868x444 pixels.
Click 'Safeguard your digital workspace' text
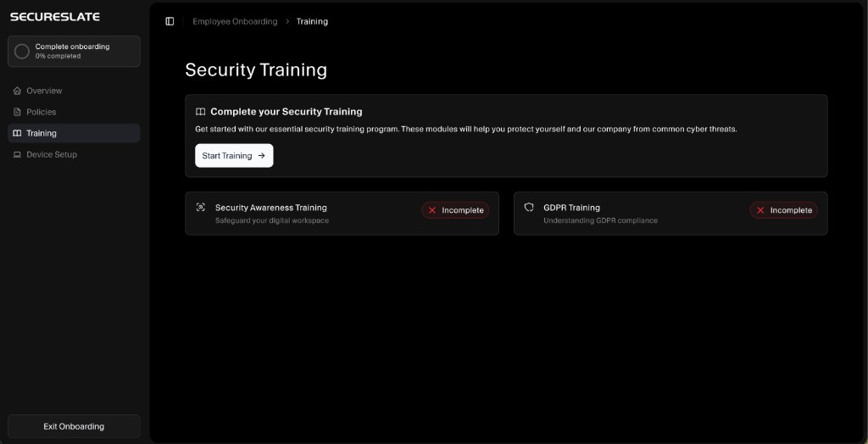272,220
